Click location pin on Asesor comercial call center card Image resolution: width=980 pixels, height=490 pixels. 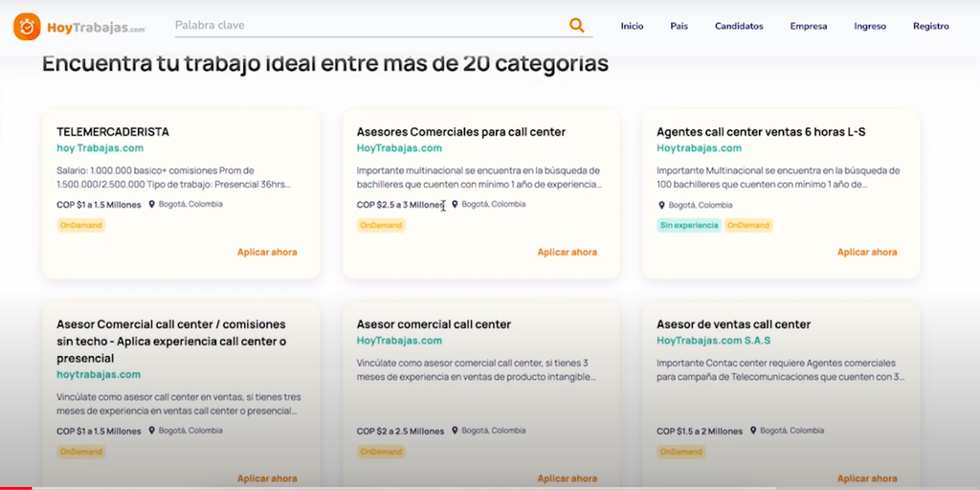coord(455,431)
